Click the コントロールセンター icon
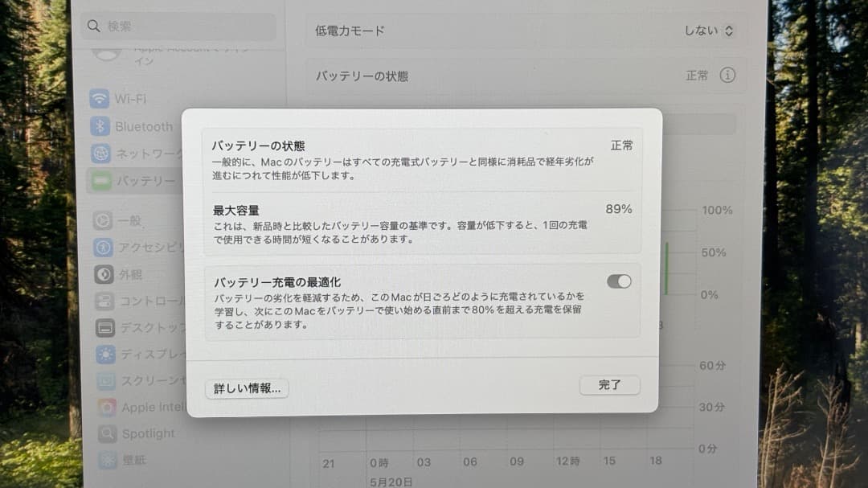The image size is (868, 488). (105, 301)
